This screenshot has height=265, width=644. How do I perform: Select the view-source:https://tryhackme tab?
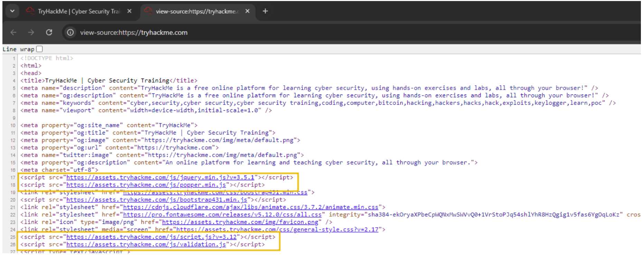(198, 11)
